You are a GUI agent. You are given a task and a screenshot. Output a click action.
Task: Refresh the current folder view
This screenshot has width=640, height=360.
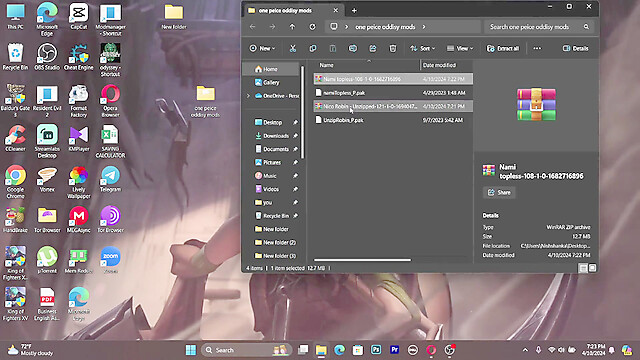(312, 27)
